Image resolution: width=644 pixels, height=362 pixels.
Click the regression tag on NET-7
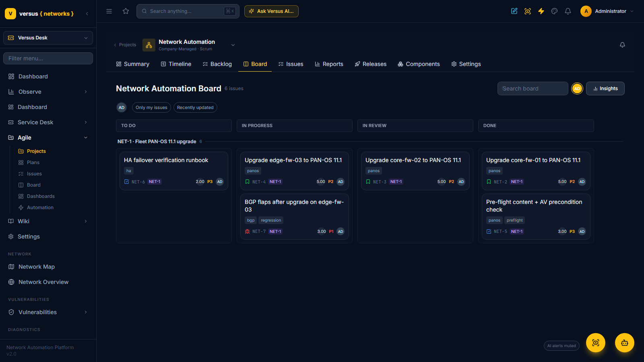271,220
